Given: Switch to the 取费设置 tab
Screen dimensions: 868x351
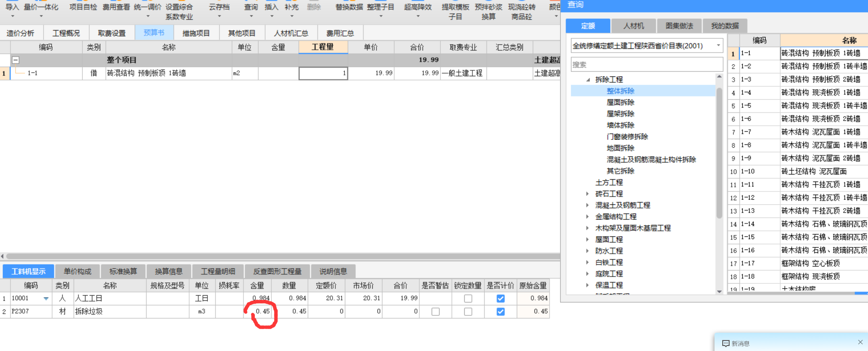Looking at the screenshot, I should [112, 33].
